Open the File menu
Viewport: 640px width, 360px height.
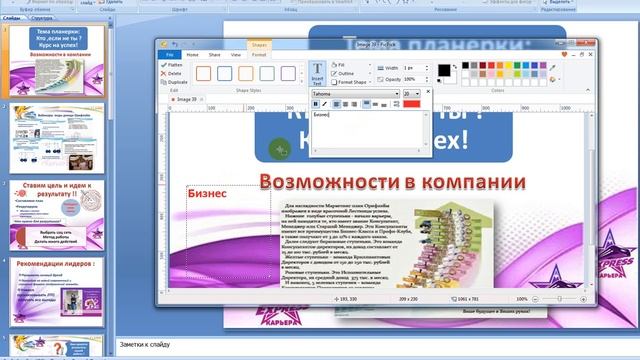169,55
